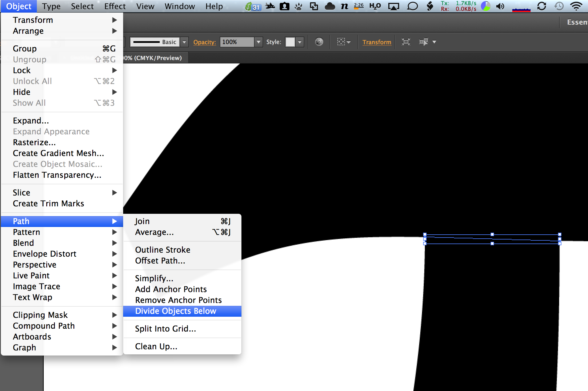Open the Effect menu
Image resolution: width=588 pixels, height=391 pixels.
pos(115,6)
